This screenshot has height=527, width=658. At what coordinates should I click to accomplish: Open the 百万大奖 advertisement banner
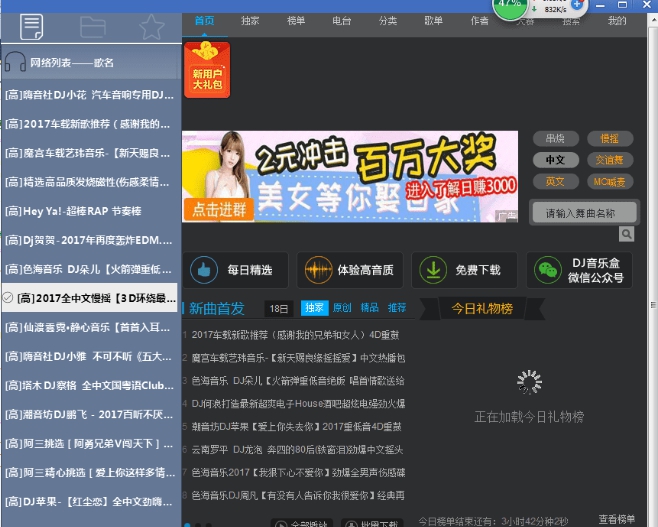350,176
